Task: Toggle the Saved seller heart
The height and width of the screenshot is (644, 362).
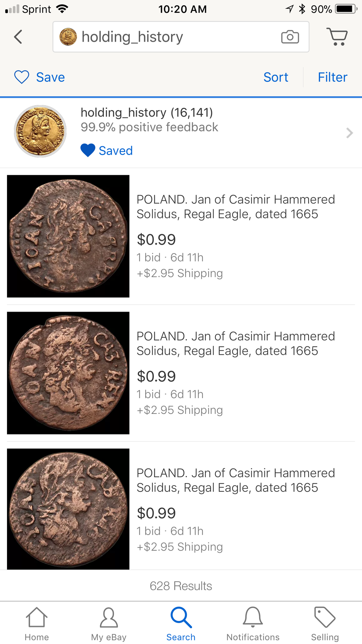Action: point(88,151)
